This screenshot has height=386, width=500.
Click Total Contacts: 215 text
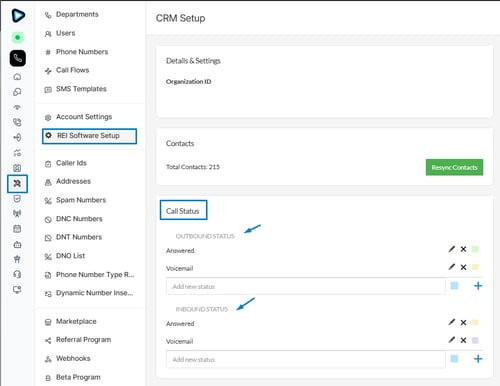coord(193,167)
